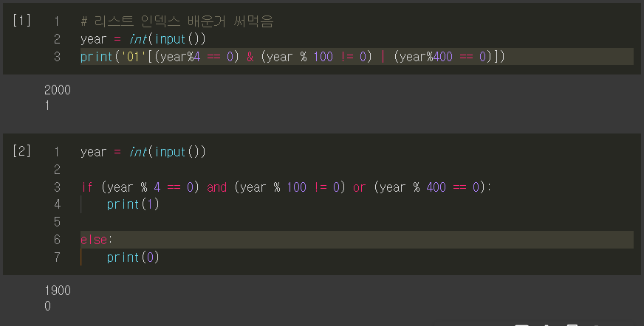Click the number 100 in cell 1's print line
Screen dimensions: 644x326
coord(323,57)
